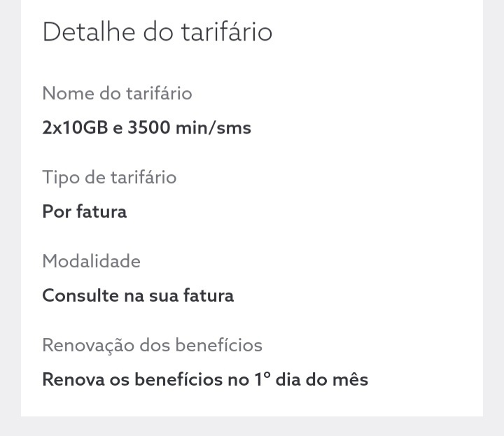The height and width of the screenshot is (436, 504).
Task: Click the word "Por" in the tariff type value
Action: (57, 212)
